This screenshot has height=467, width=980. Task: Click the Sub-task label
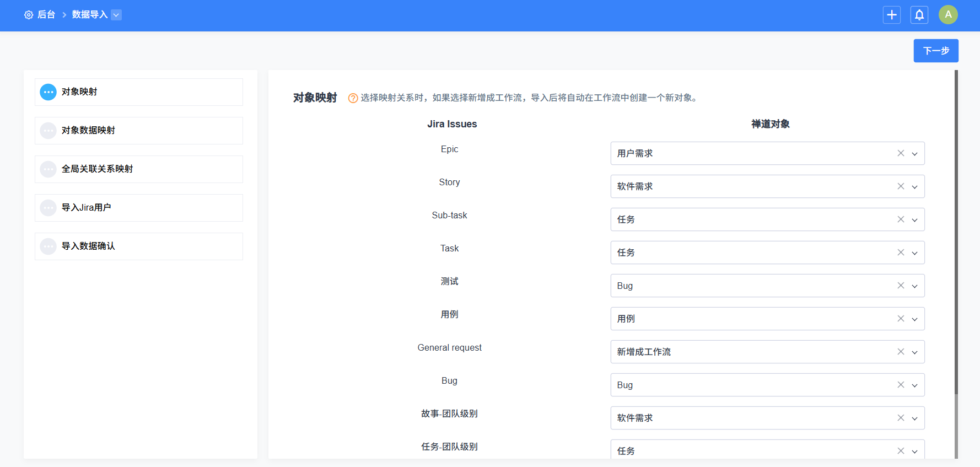pos(449,215)
